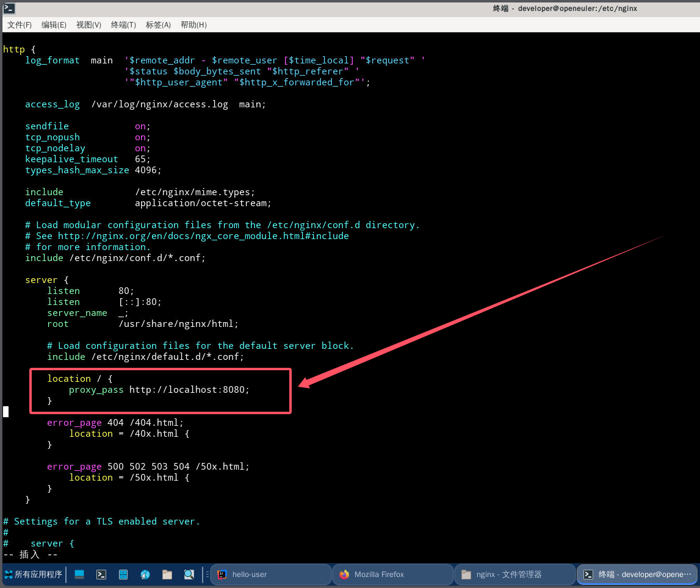Click the 'server {' line above listen 80
Image resolution: width=700 pixels, height=588 pixels.
click(47, 280)
